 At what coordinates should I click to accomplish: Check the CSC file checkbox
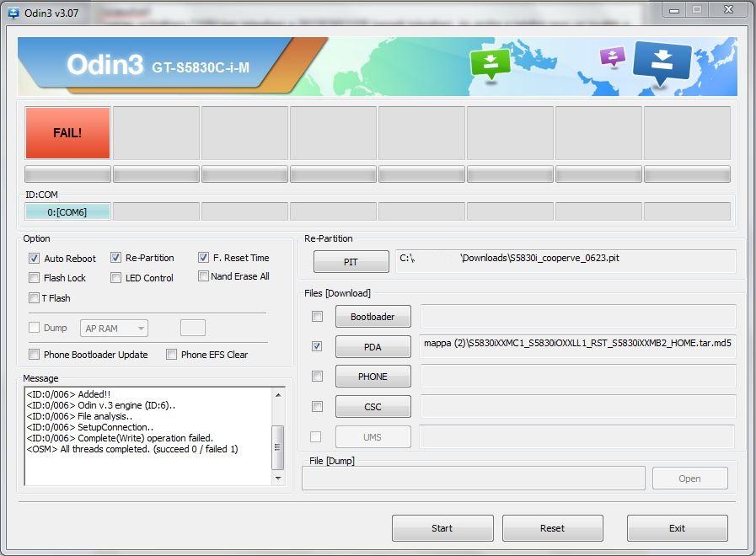(317, 407)
